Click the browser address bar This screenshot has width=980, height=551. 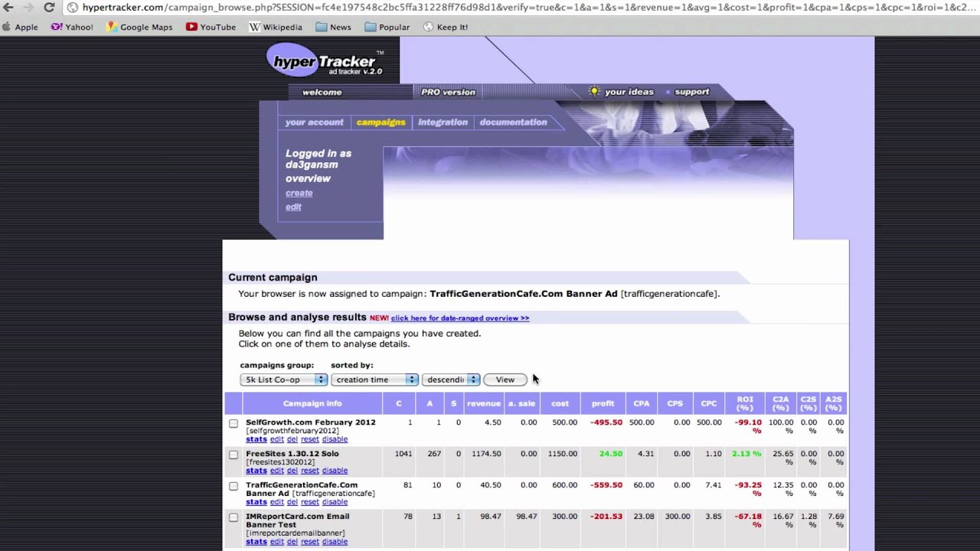click(x=521, y=8)
